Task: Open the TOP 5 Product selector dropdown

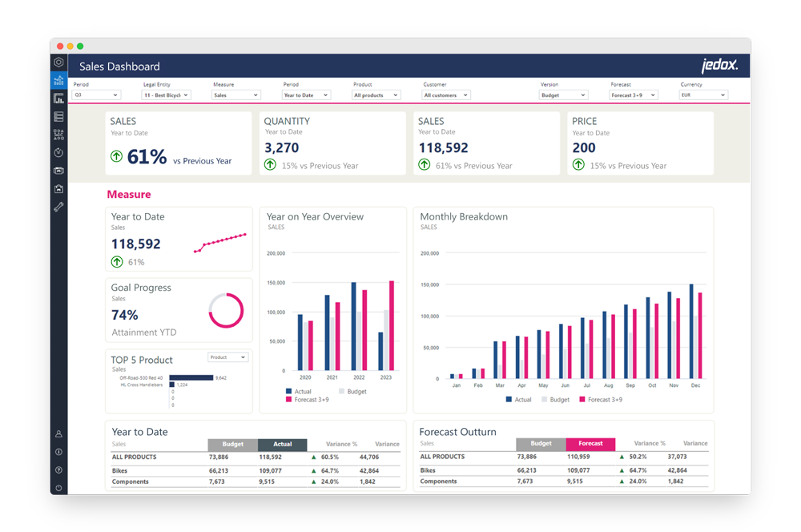Action: click(227, 357)
